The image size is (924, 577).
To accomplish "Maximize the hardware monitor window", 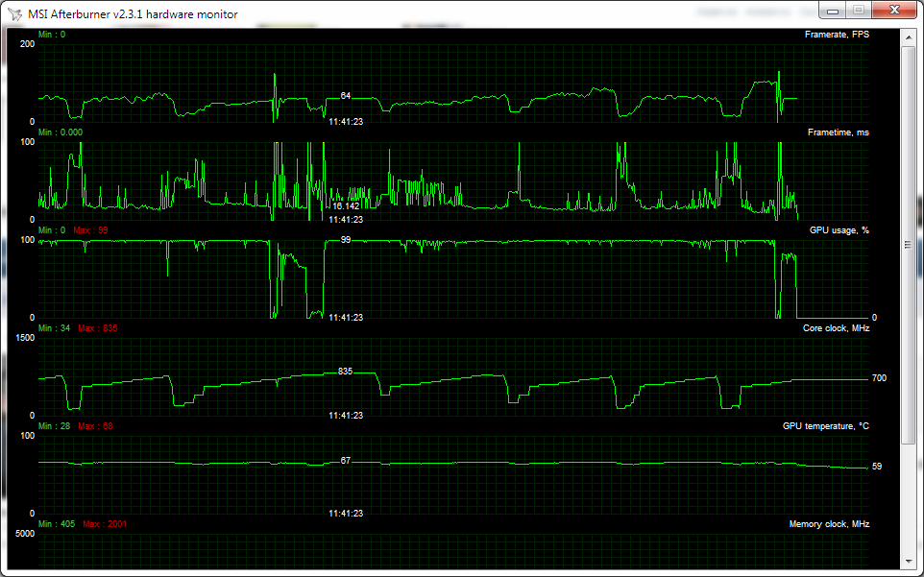I will (859, 10).
